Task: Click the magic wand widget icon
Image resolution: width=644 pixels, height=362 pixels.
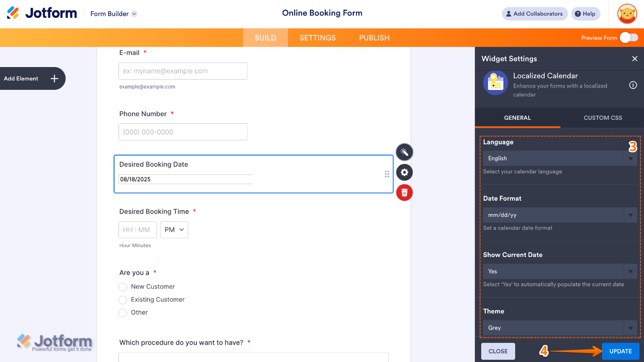Action: [404, 152]
